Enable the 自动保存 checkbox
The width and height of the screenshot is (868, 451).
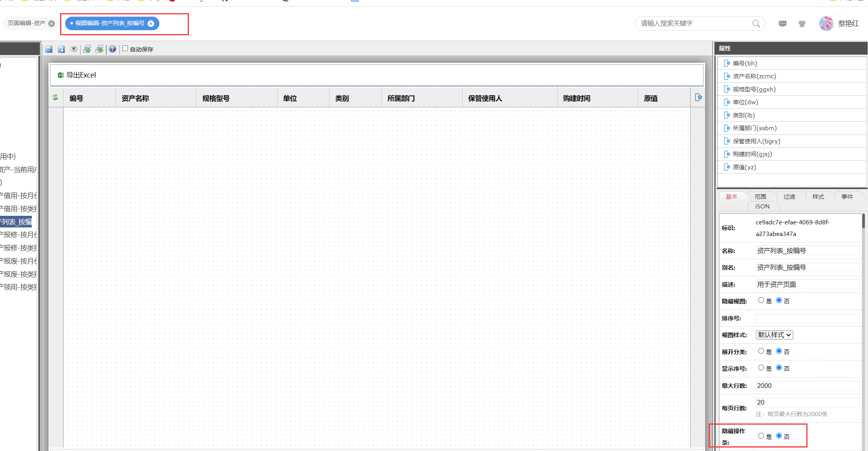pos(125,48)
